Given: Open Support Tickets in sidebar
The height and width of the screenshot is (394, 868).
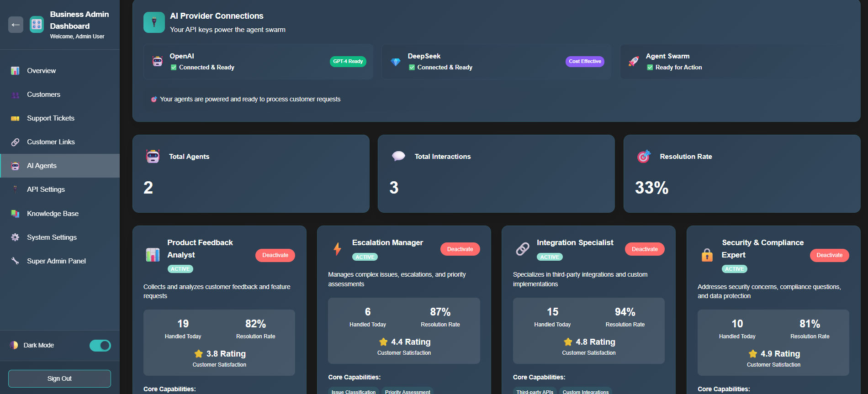Looking at the screenshot, I should tap(50, 118).
